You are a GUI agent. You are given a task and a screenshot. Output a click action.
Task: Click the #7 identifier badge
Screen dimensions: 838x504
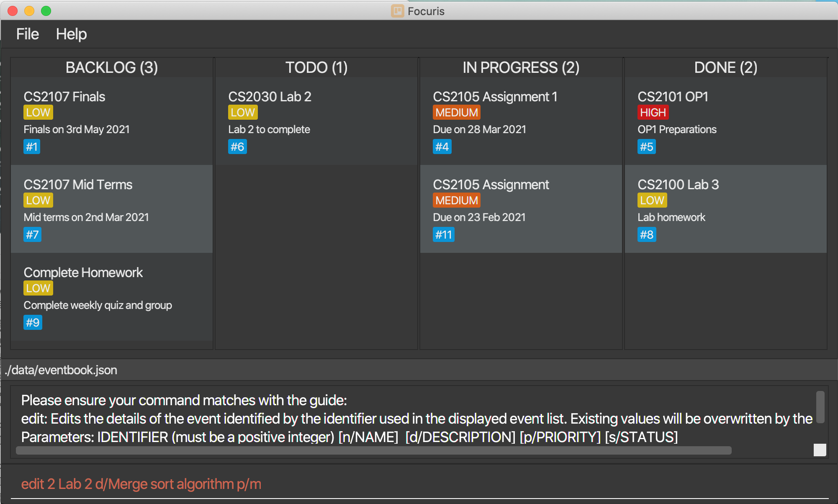point(32,235)
